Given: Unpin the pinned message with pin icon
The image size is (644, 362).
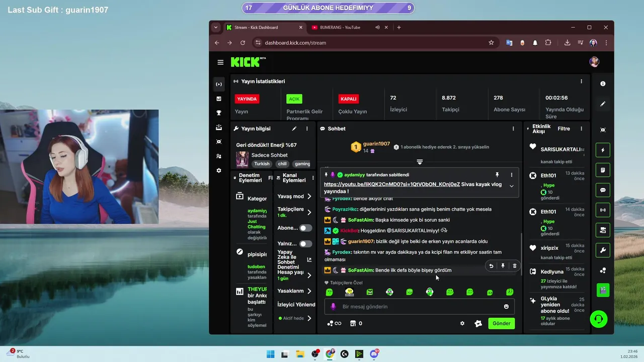Looking at the screenshot, I should pyautogui.click(x=497, y=174).
